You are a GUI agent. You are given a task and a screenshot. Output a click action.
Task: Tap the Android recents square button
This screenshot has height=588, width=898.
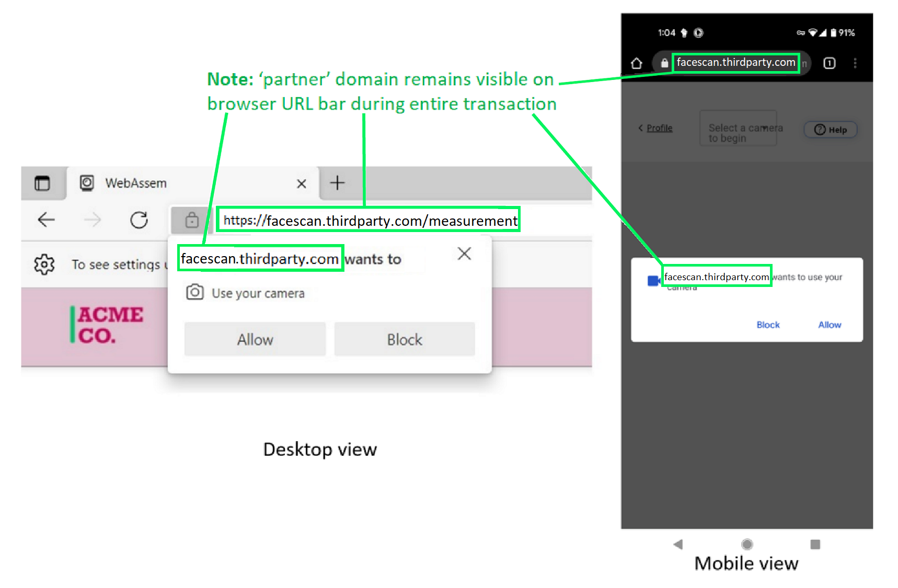point(815,544)
